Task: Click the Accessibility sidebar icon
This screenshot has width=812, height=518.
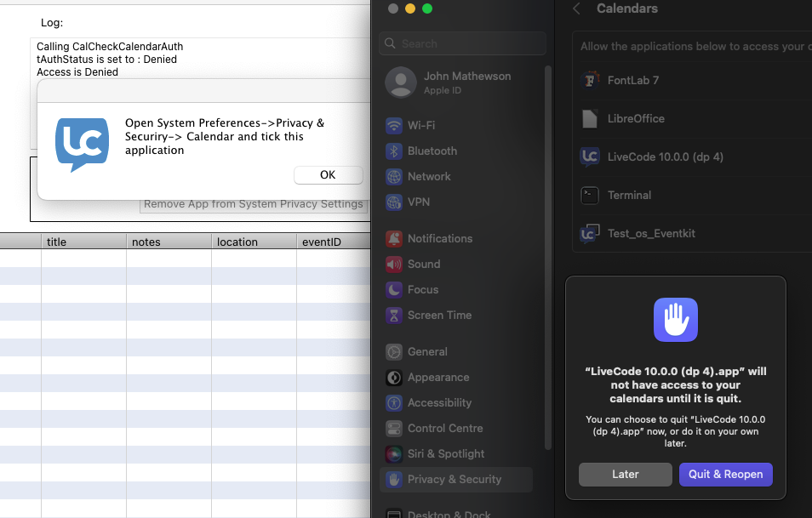Action: click(x=394, y=403)
